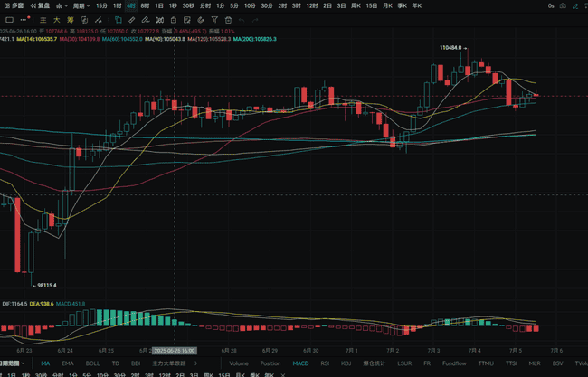The width and height of the screenshot is (588, 377).
Task: Click the 7月 3 date axis label
Action: 431,349
